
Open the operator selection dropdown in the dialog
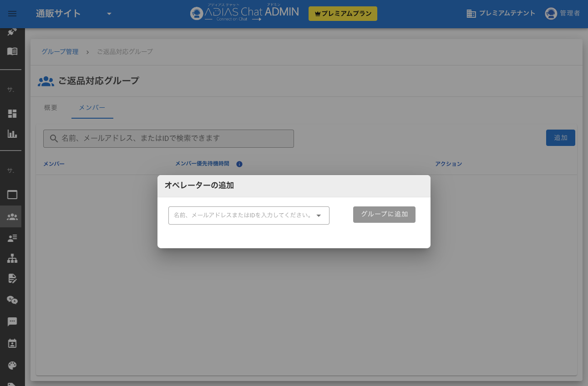tap(249, 215)
